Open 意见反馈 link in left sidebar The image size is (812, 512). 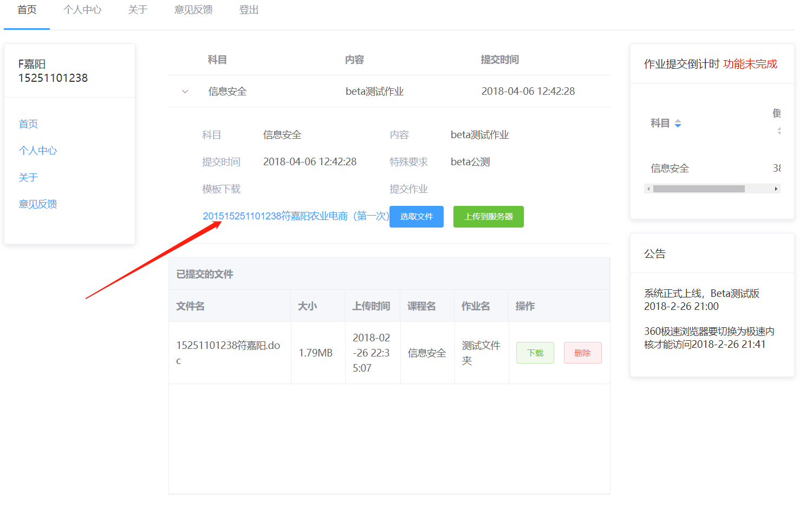pos(38,204)
